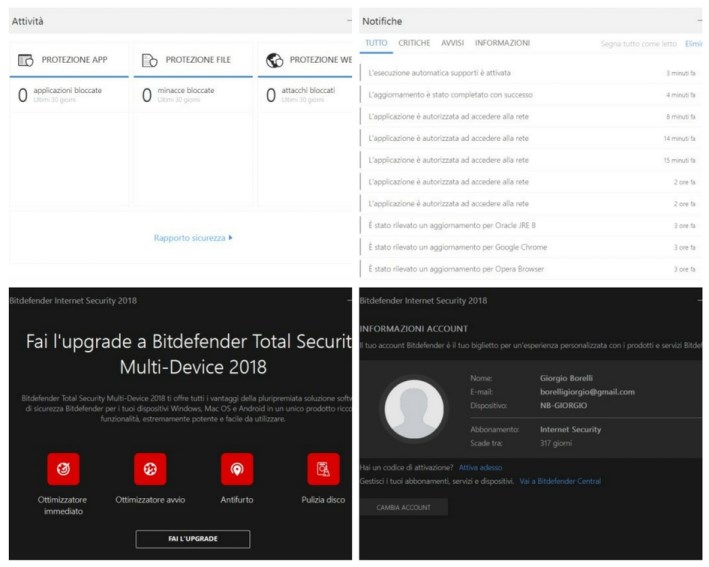The height and width of the screenshot is (567, 709).
Task: Click the Protezione App shield icon
Action: (x=26, y=60)
